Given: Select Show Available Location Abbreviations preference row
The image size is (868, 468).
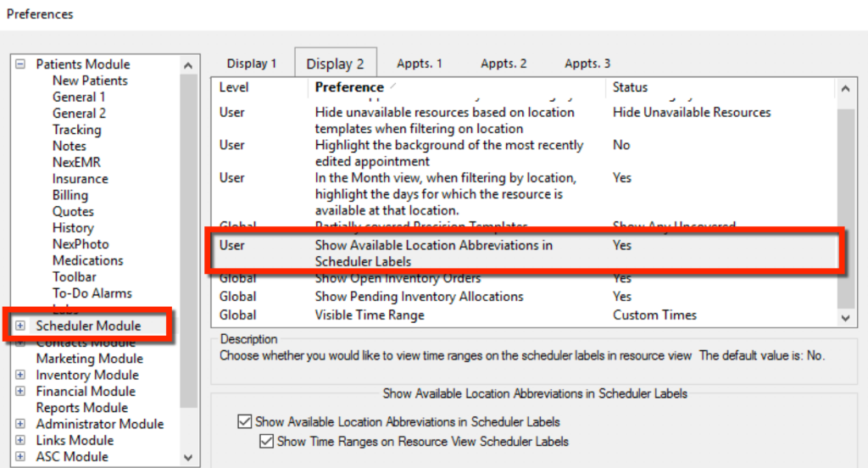Looking at the screenshot, I should coord(524,253).
